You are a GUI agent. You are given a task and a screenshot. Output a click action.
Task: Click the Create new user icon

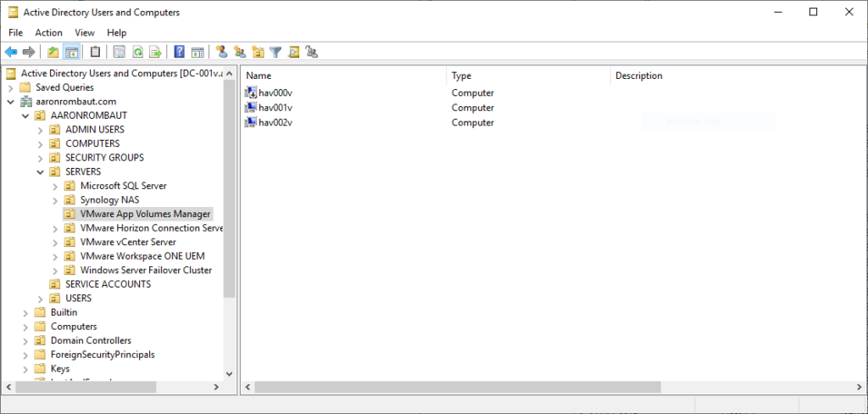(x=221, y=53)
